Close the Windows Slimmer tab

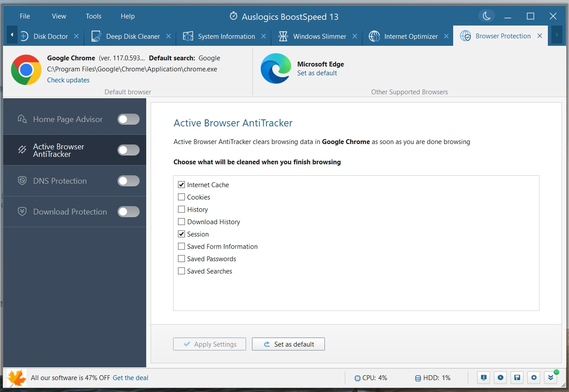[355, 36]
